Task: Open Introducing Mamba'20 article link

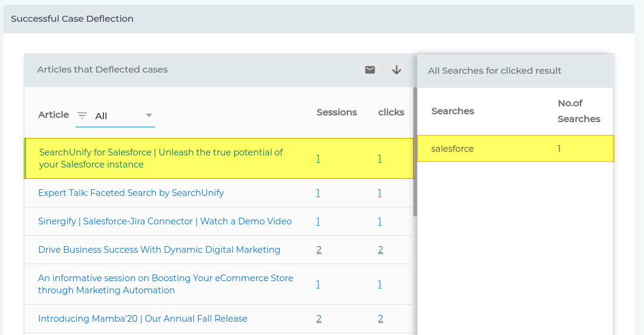Action: (x=143, y=319)
